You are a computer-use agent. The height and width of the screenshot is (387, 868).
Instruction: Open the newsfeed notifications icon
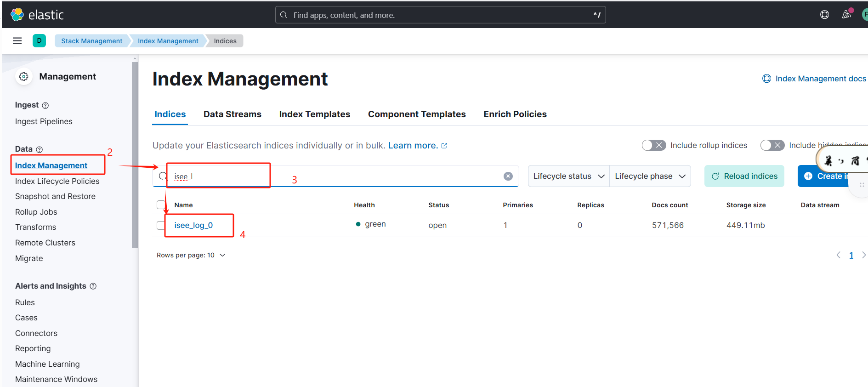pyautogui.click(x=846, y=15)
